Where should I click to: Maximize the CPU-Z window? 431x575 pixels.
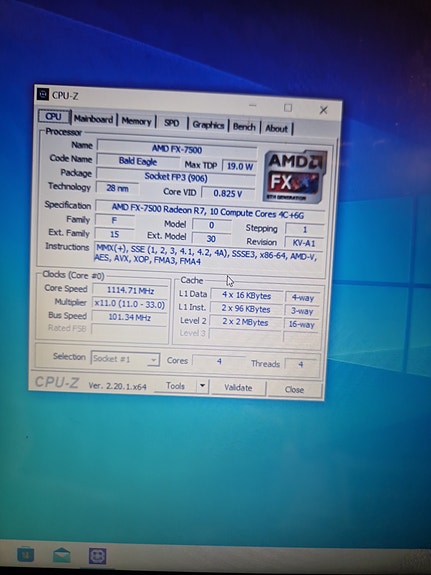pyautogui.click(x=288, y=108)
